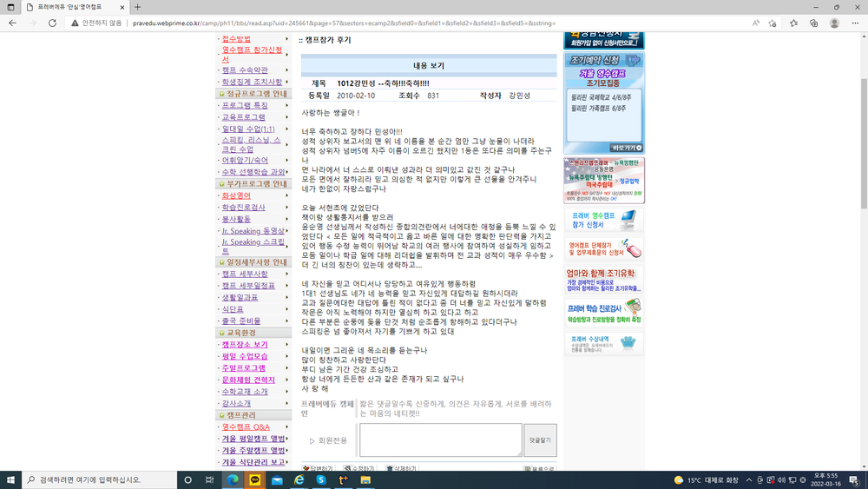Go back with browser back arrow

pyautogui.click(x=12, y=23)
